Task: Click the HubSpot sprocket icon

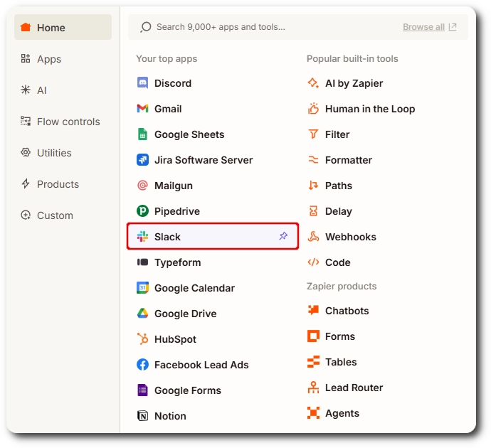Action: pyautogui.click(x=142, y=339)
